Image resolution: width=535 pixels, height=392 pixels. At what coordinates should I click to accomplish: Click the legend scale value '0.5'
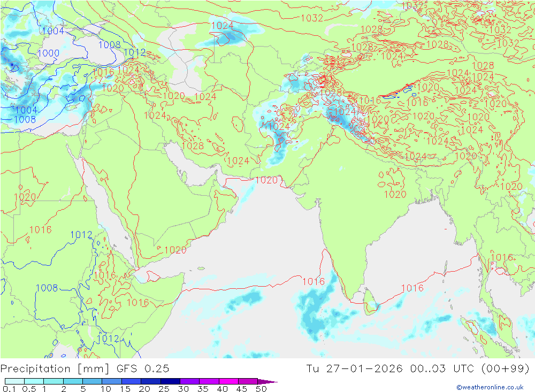click(29, 389)
